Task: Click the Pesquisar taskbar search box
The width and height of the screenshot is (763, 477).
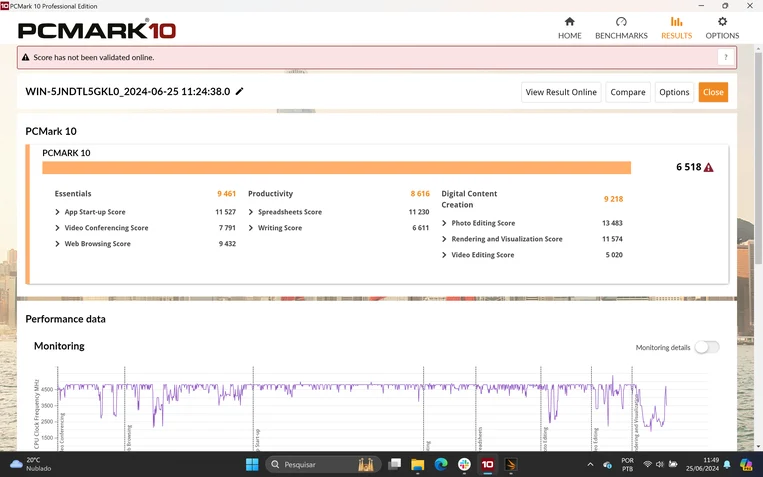Action: 322,464
